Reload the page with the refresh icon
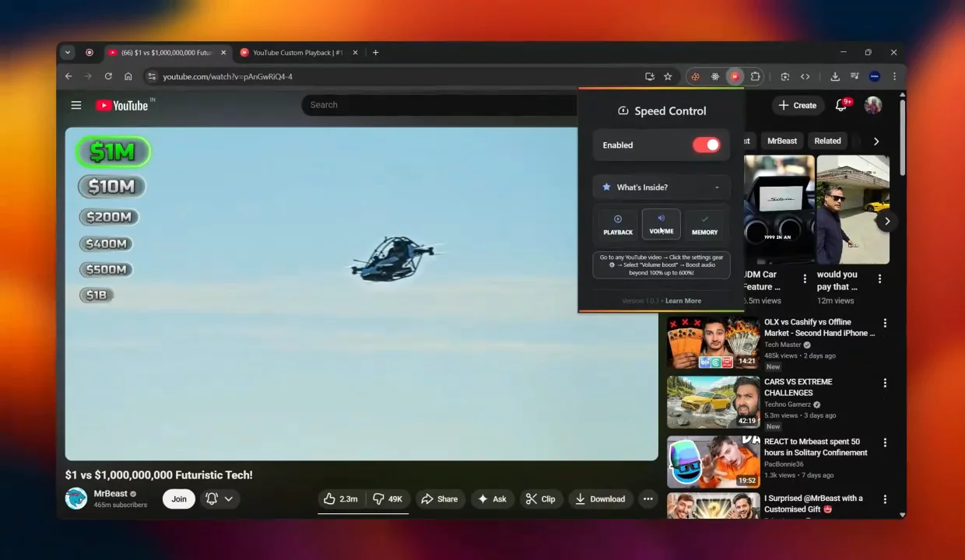 point(108,76)
